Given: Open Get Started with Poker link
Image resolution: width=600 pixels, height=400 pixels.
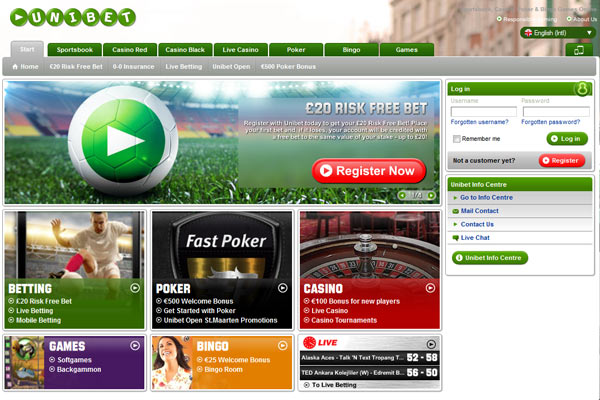Looking at the screenshot, I should tap(199, 311).
